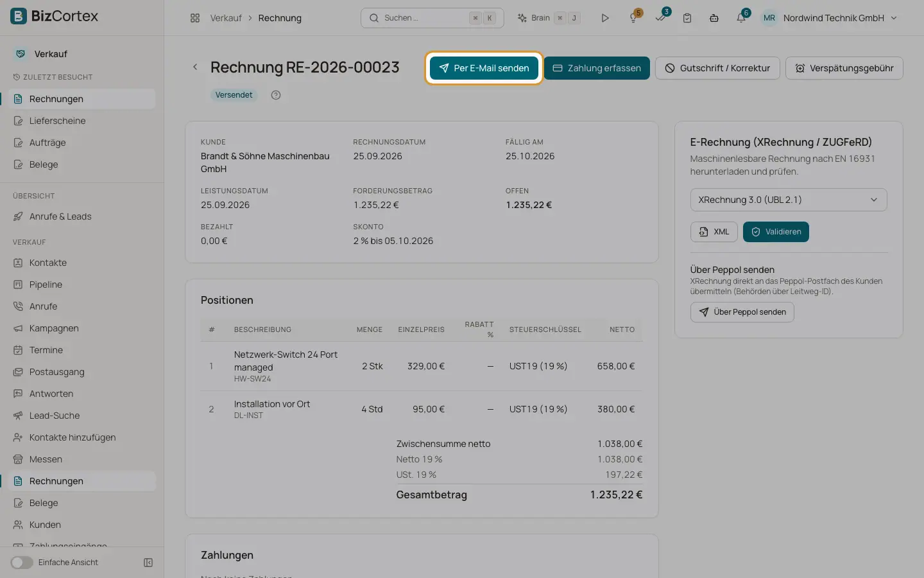Viewport: 924px width, 578px height.
Task: Click the Per E-Mail senden button
Action: coord(484,68)
